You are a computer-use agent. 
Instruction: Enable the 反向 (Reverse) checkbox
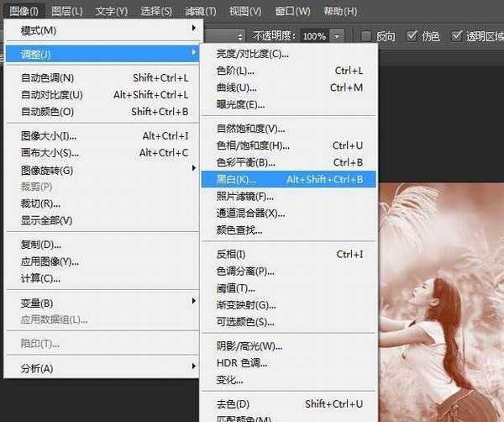(x=367, y=36)
